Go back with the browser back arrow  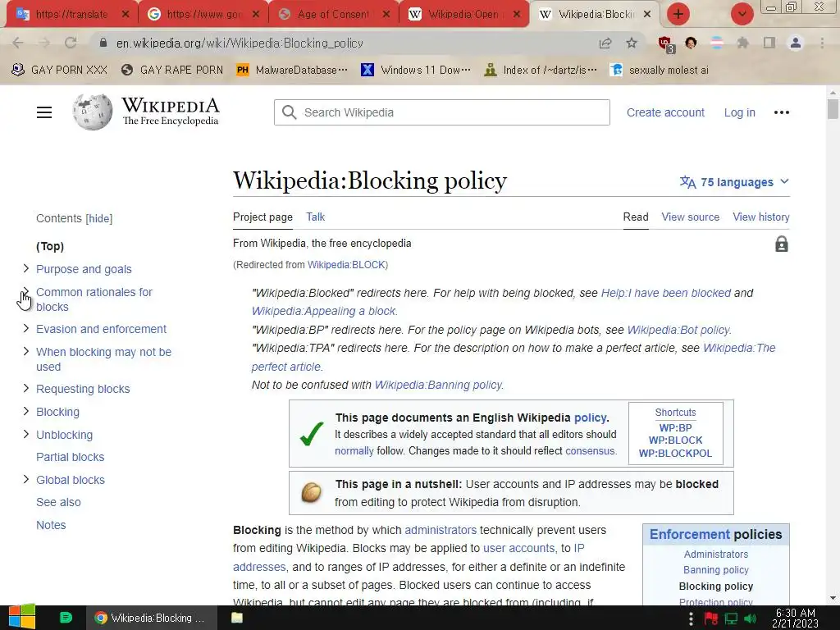click(18, 43)
